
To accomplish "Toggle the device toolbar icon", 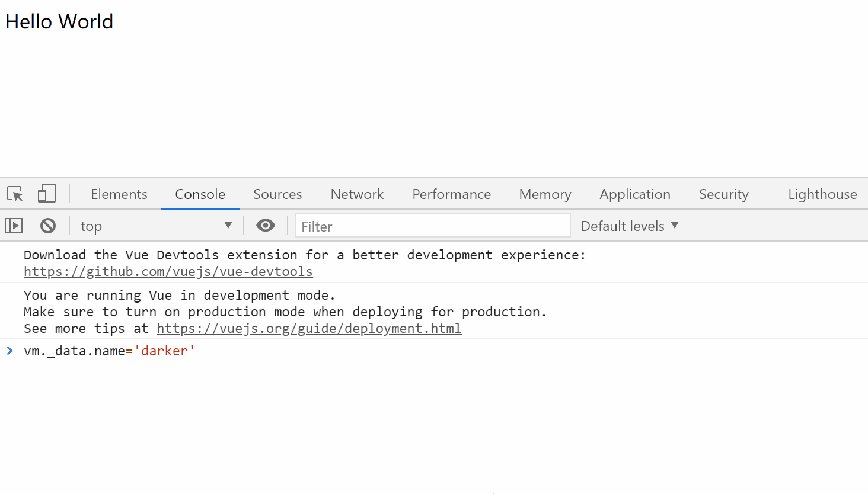I will tap(46, 194).
